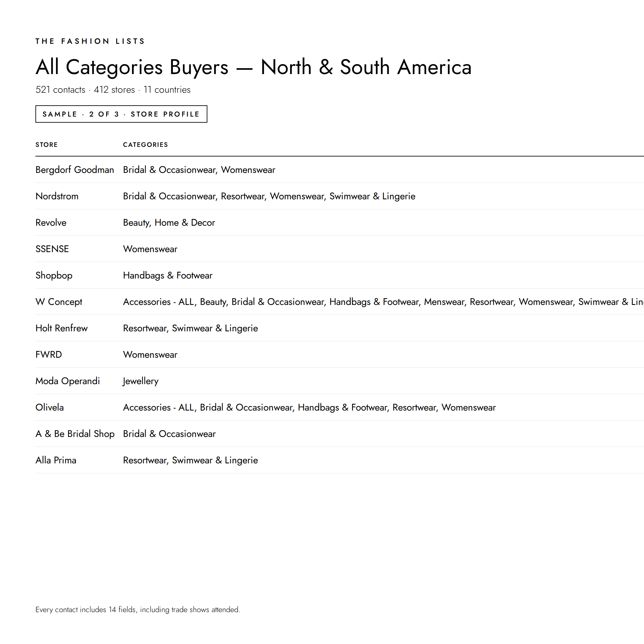Click the CATEGORIES column header

coord(145,145)
